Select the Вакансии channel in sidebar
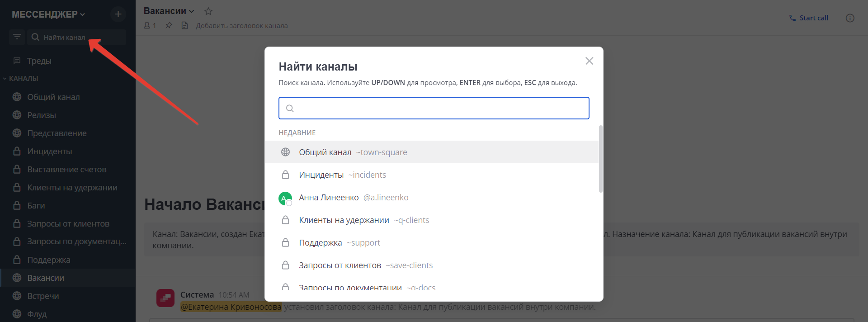Screen dimensions: 868x322 pos(68,278)
